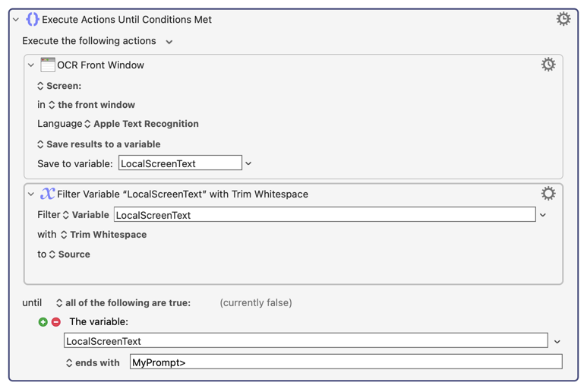This screenshot has height=392, width=587.
Task: Collapse the OCR Front Window action
Action: tap(31, 65)
